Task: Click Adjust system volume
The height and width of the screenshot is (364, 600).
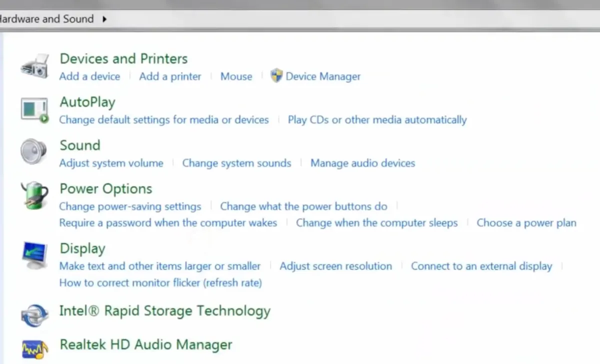Action: pyautogui.click(x=111, y=163)
